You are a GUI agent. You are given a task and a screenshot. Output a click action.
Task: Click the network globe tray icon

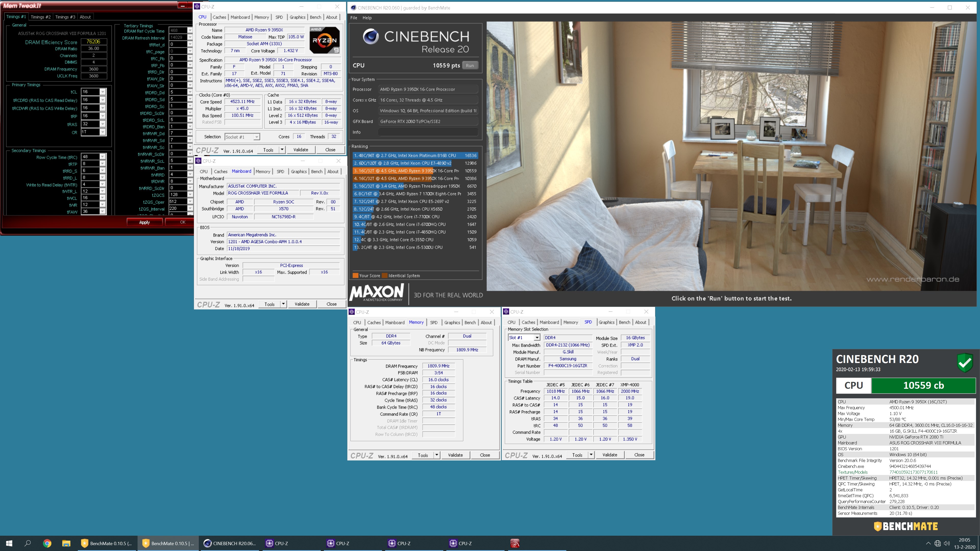tap(937, 543)
